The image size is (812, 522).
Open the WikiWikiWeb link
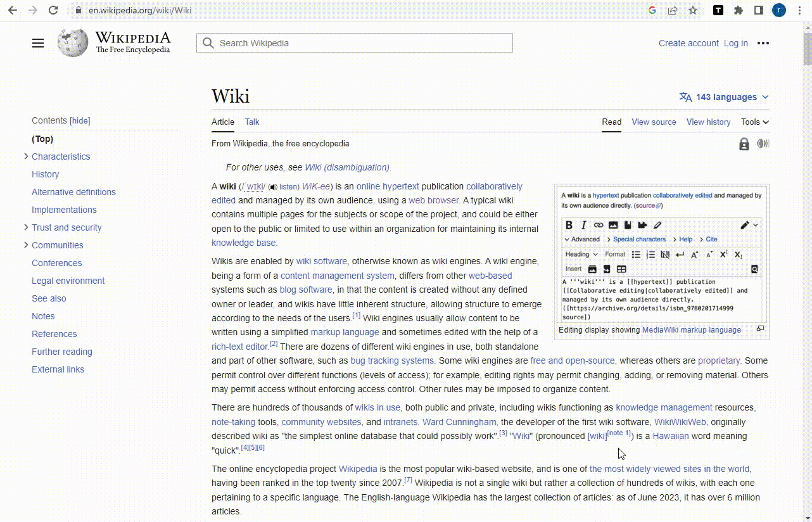tap(680, 422)
